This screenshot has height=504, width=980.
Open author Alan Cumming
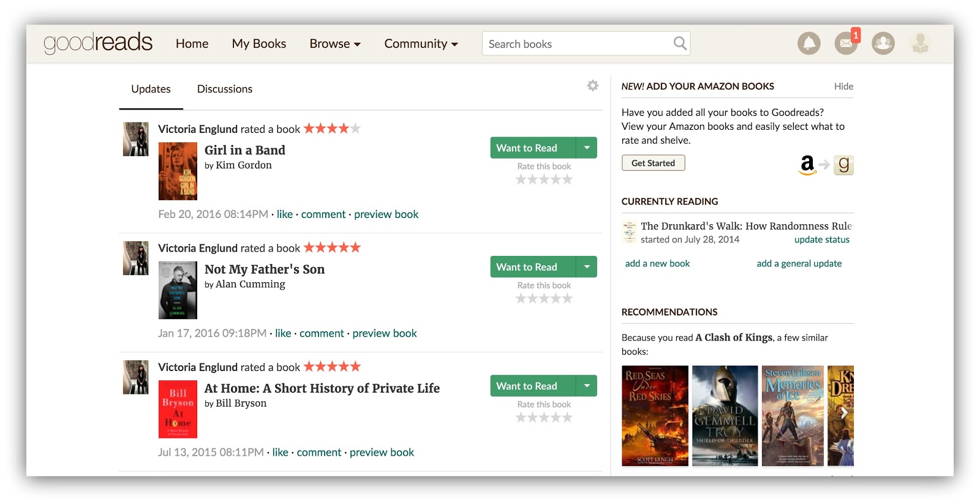click(x=251, y=284)
